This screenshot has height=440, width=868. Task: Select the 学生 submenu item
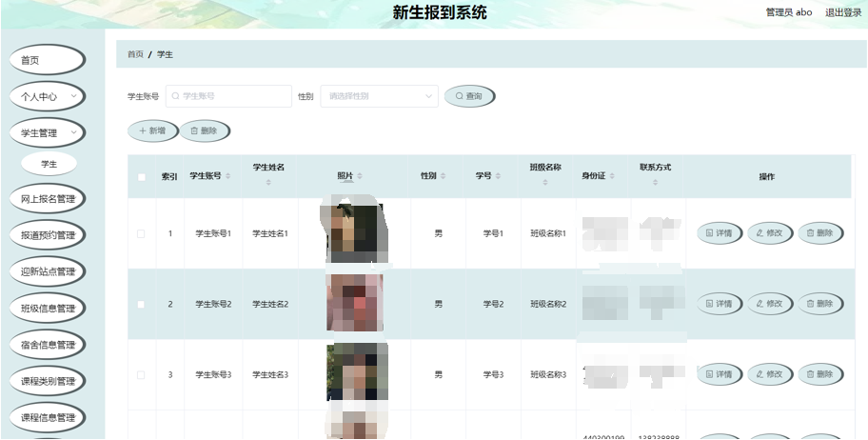pos(49,164)
